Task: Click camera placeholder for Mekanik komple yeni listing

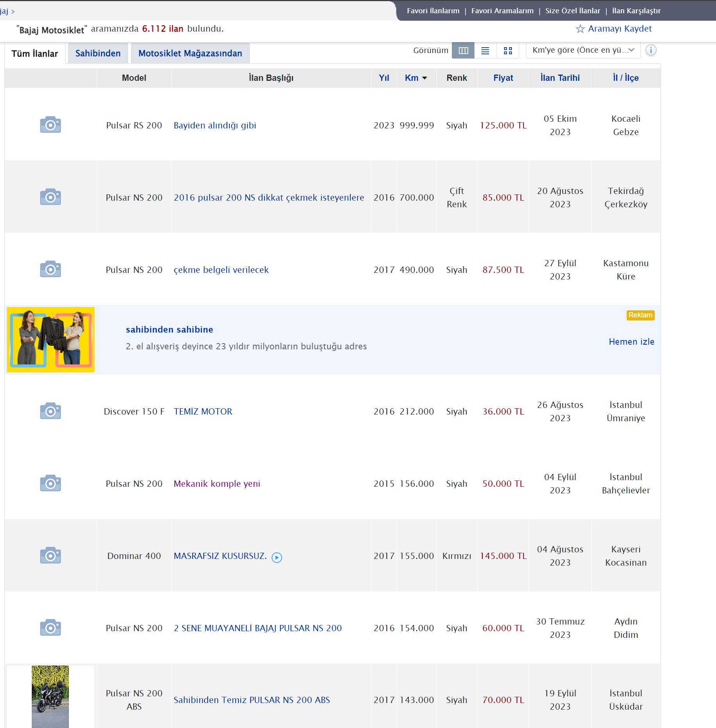Action: (x=50, y=483)
